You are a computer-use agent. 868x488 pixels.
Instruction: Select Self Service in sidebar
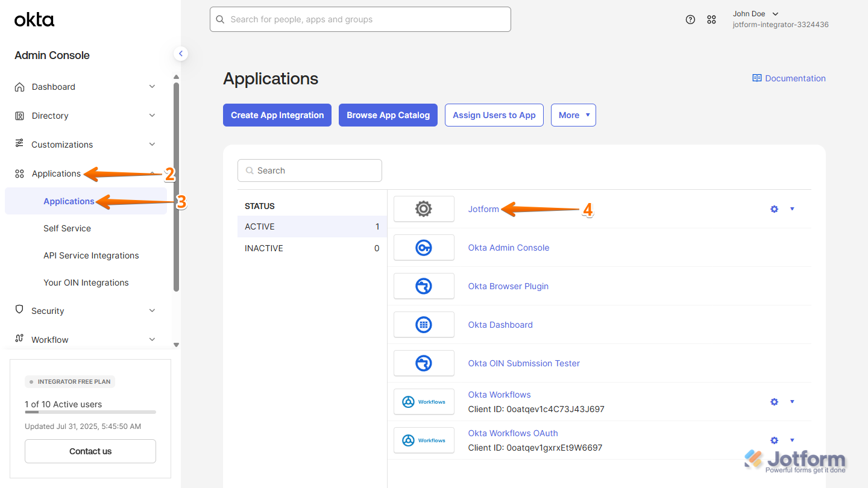click(67, 228)
